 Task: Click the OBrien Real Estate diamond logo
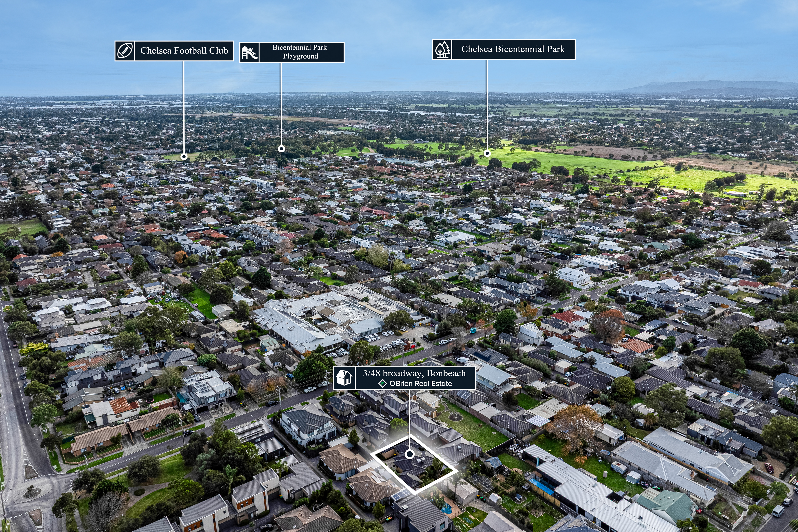point(383,384)
